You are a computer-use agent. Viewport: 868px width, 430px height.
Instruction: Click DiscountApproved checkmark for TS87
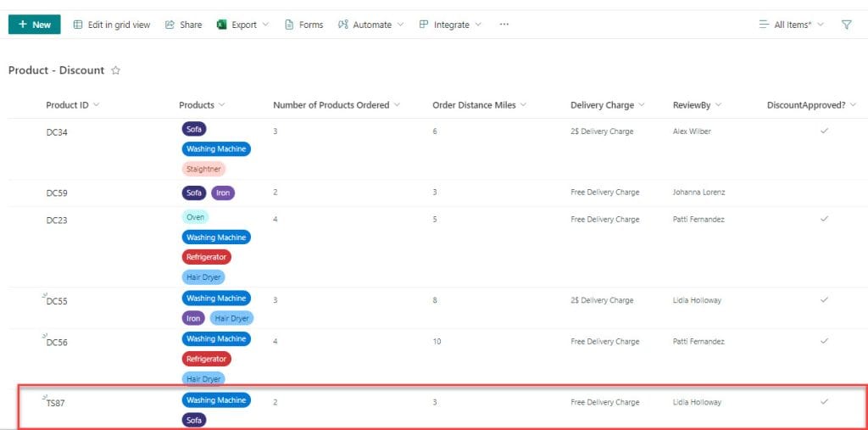tap(824, 402)
